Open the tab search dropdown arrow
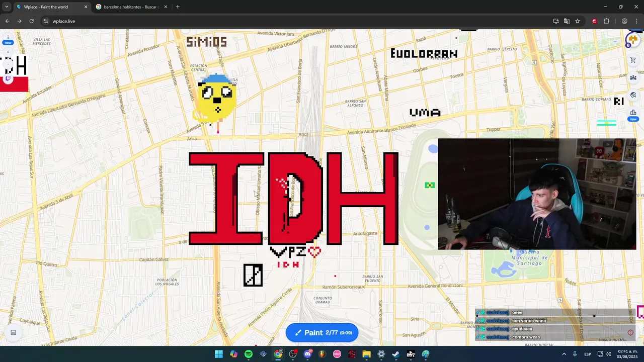Viewport: 644px width, 362px height. [6, 7]
